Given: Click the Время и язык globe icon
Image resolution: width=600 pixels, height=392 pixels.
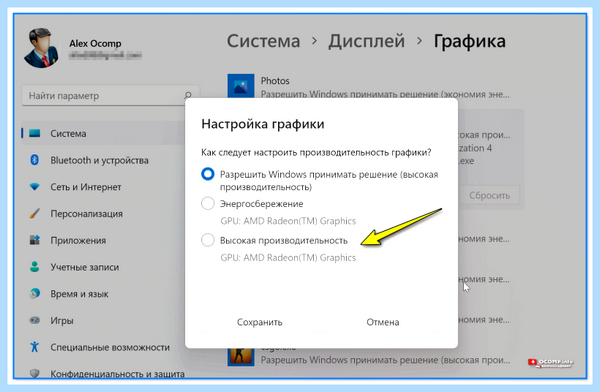Looking at the screenshot, I should (x=34, y=294).
